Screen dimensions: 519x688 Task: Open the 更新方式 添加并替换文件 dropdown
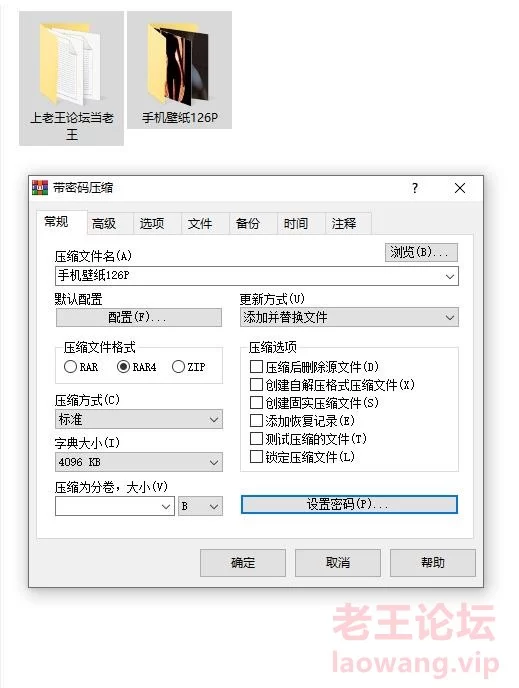tap(349, 317)
